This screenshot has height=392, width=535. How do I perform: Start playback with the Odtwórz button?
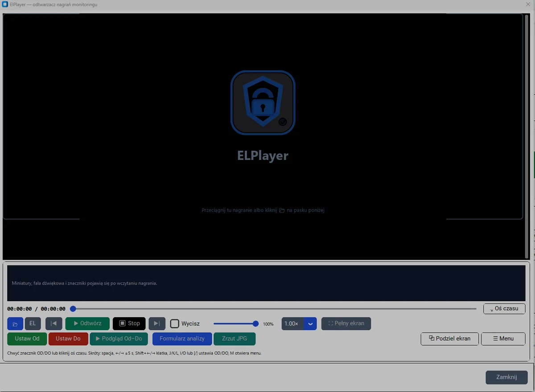point(87,324)
